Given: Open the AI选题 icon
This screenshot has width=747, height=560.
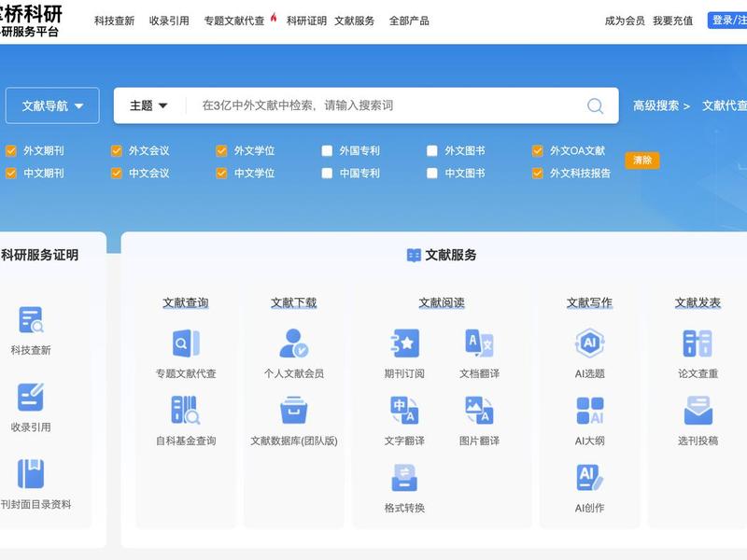Looking at the screenshot, I should (x=590, y=343).
